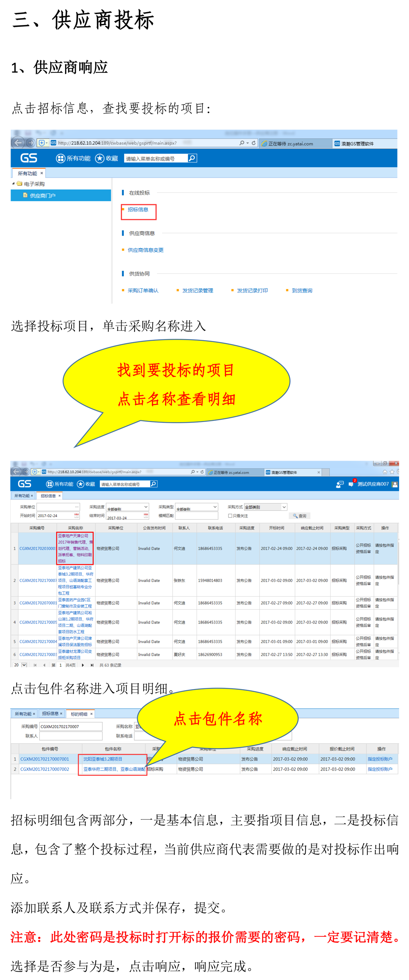Select 供应商门户 in the left tree

tap(43, 195)
